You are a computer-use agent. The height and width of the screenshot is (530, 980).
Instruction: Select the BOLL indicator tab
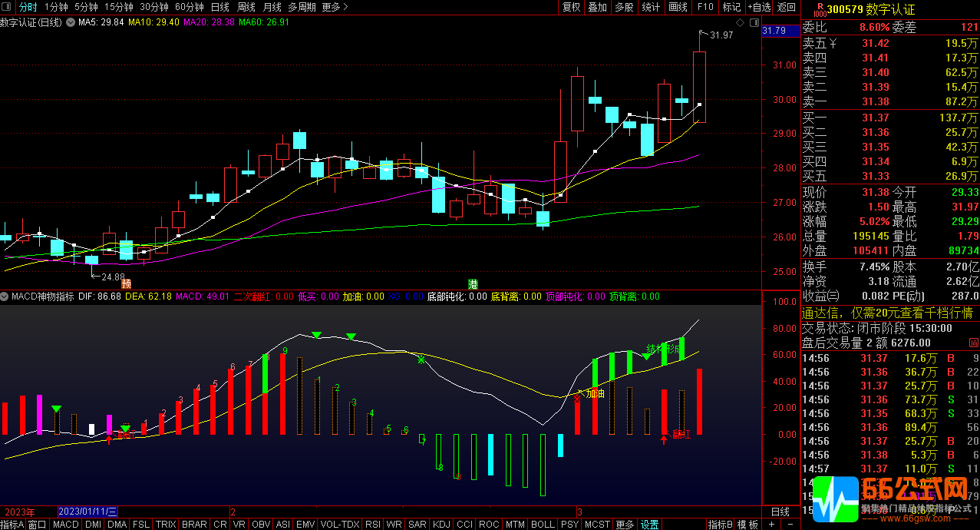[x=543, y=525]
